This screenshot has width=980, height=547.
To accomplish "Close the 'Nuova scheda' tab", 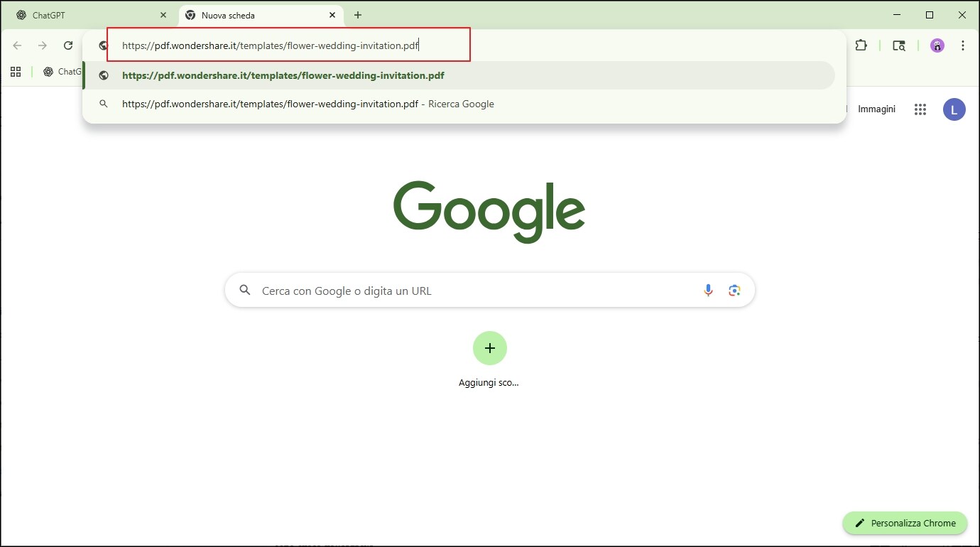I will point(332,15).
